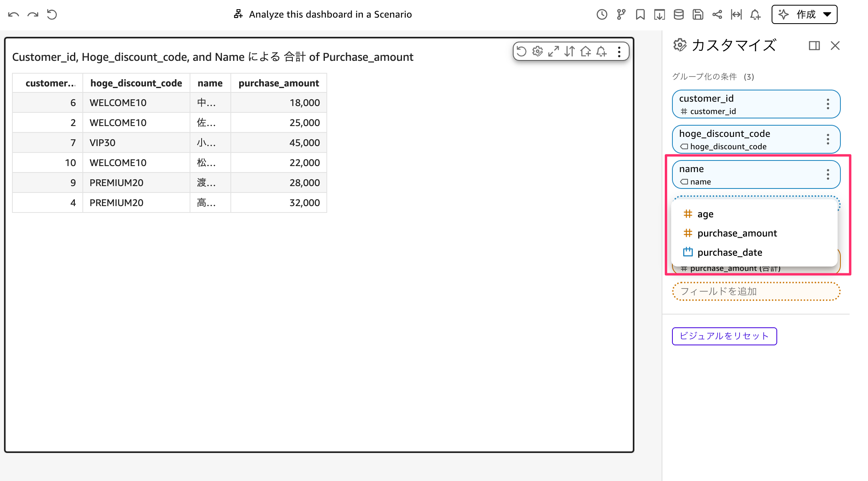Click the bookmark icon in top toolbar

click(x=640, y=15)
